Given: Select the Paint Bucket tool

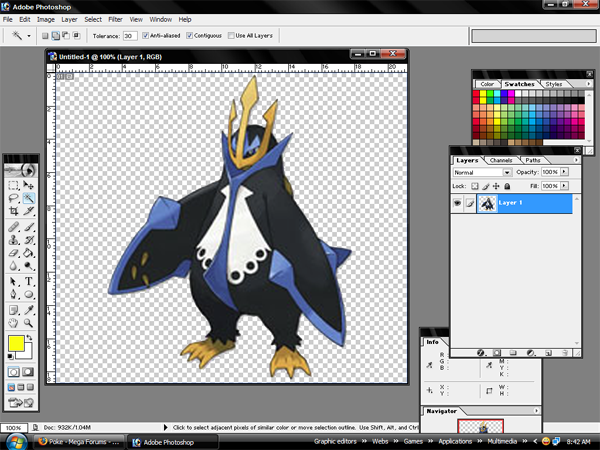Looking at the screenshot, I should [28, 253].
